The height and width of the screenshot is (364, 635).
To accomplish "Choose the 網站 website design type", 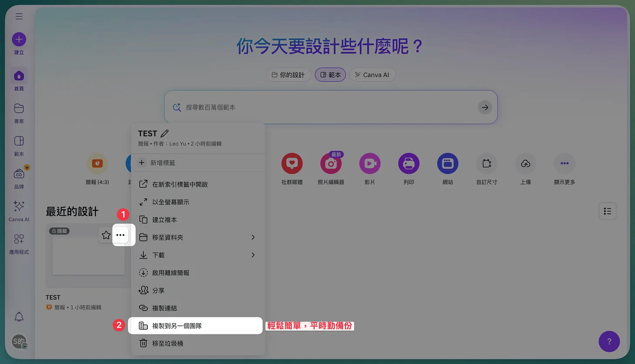I will tap(448, 169).
